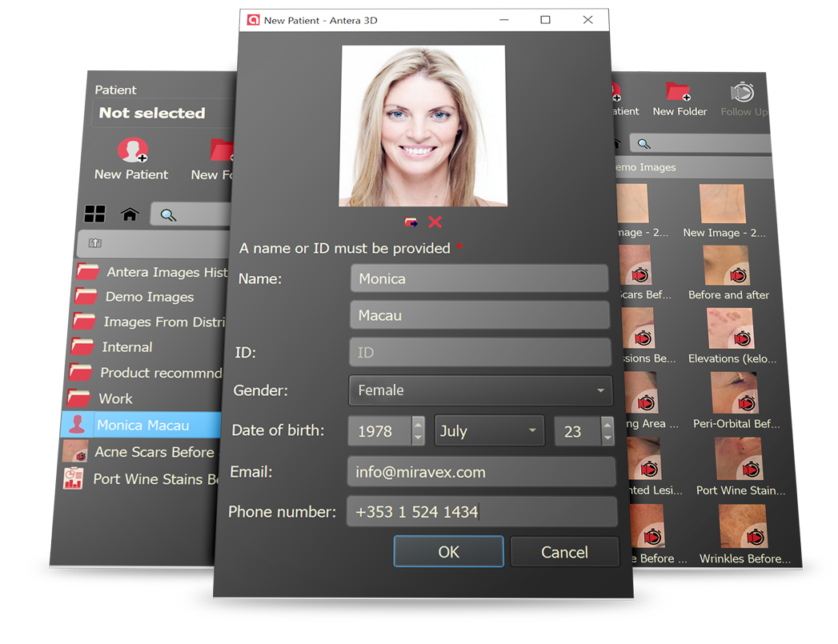The width and height of the screenshot is (838, 644).
Task: Open the birth month dropdown showing July
Action: tap(488, 431)
